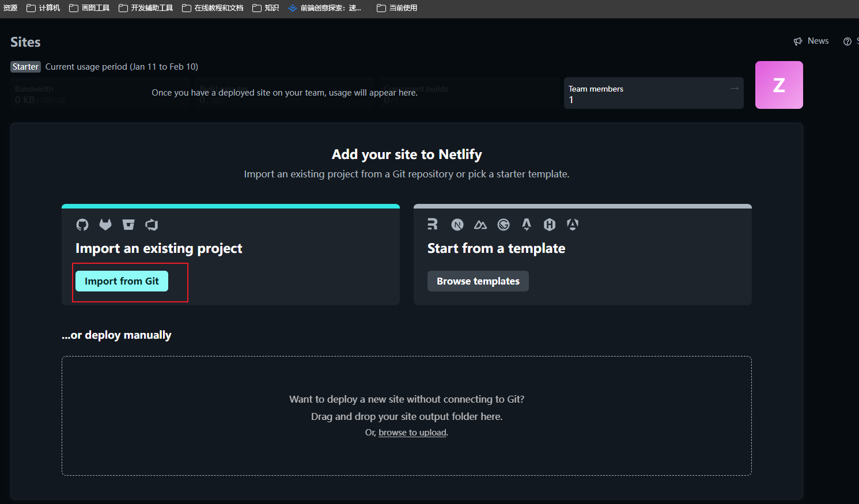
Task: Click the Hugo template icon
Action: (550, 225)
